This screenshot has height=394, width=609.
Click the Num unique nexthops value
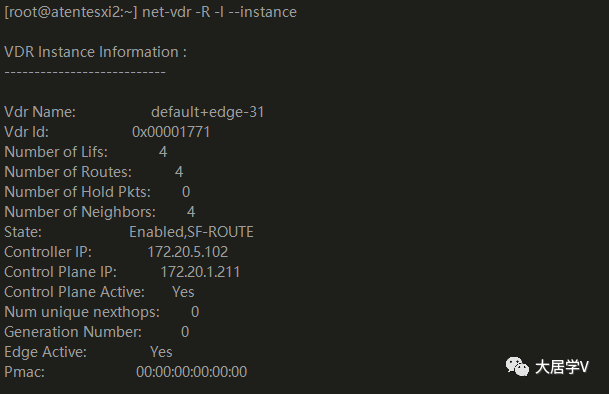click(195, 312)
